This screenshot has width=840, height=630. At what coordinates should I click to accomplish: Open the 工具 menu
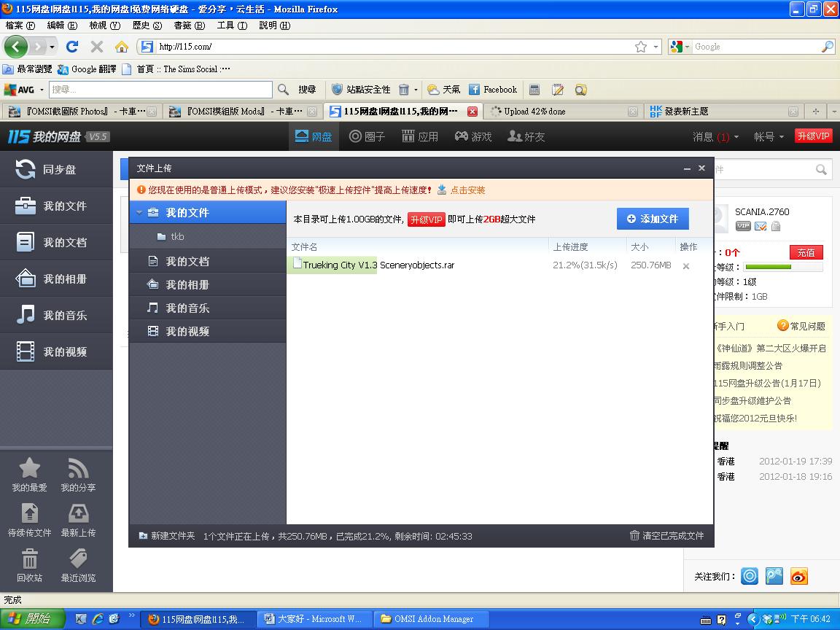point(232,26)
